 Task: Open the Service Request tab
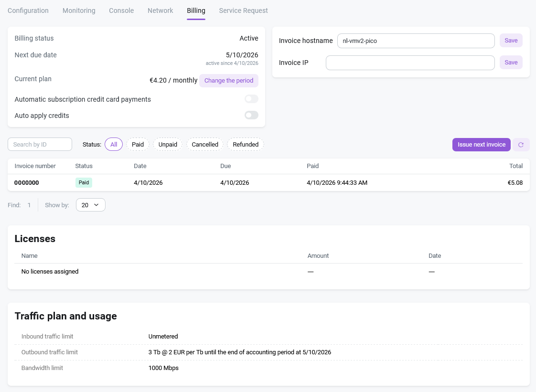tap(243, 11)
